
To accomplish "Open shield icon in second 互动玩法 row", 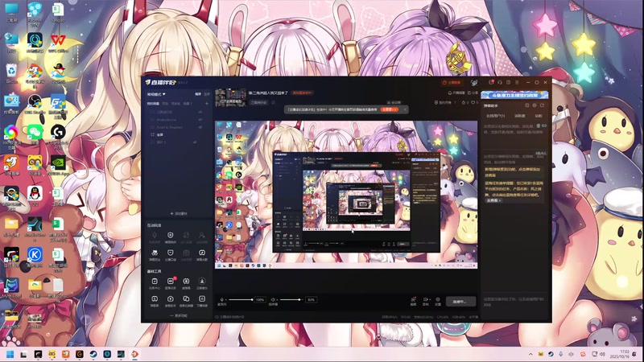I will point(171,255).
